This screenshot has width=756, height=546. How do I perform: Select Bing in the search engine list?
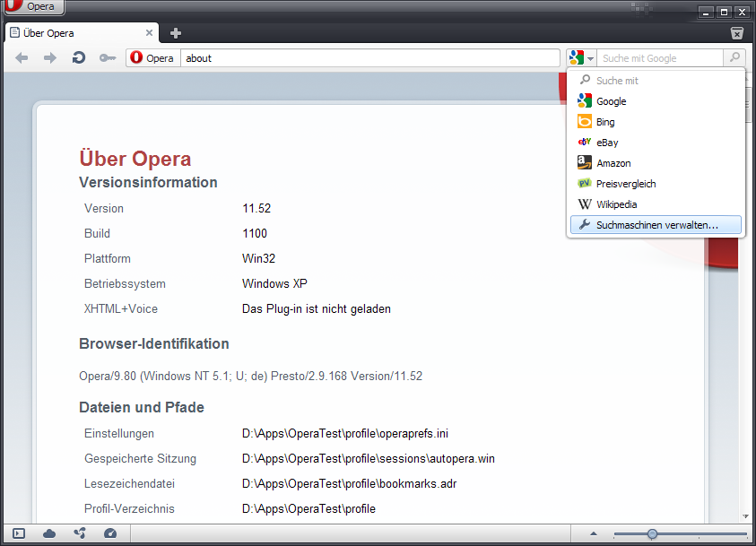pos(656,122)
